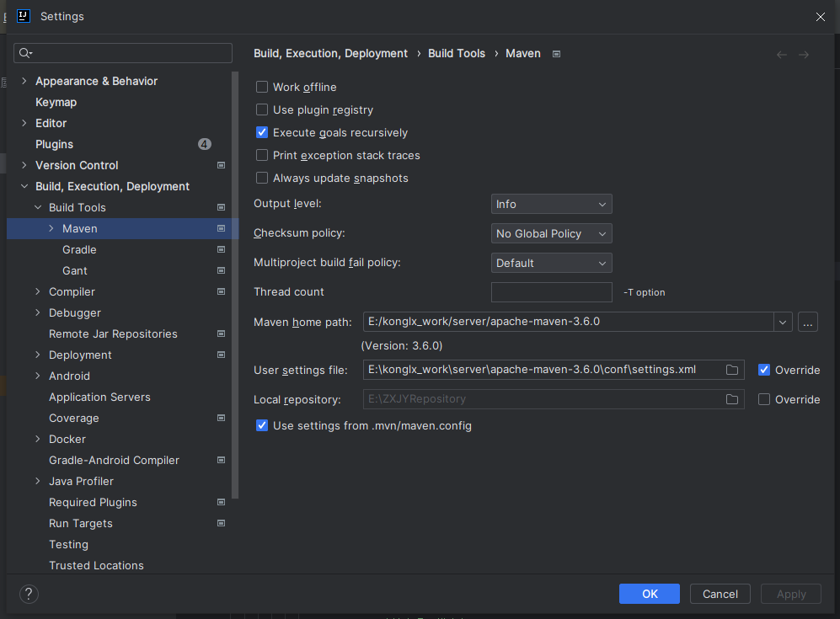Toggle Execute goals recursively checkbox

pyautogui.click(x=262, y=132)
